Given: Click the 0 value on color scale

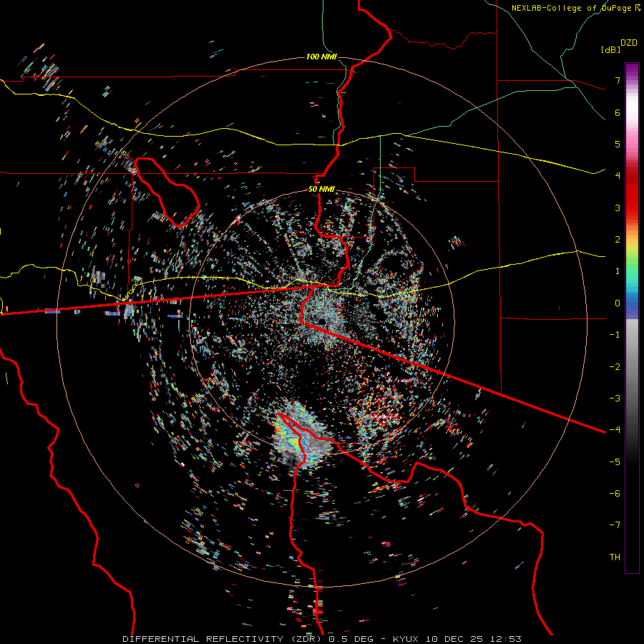Looking at the screenshot, I should point(618,303).
